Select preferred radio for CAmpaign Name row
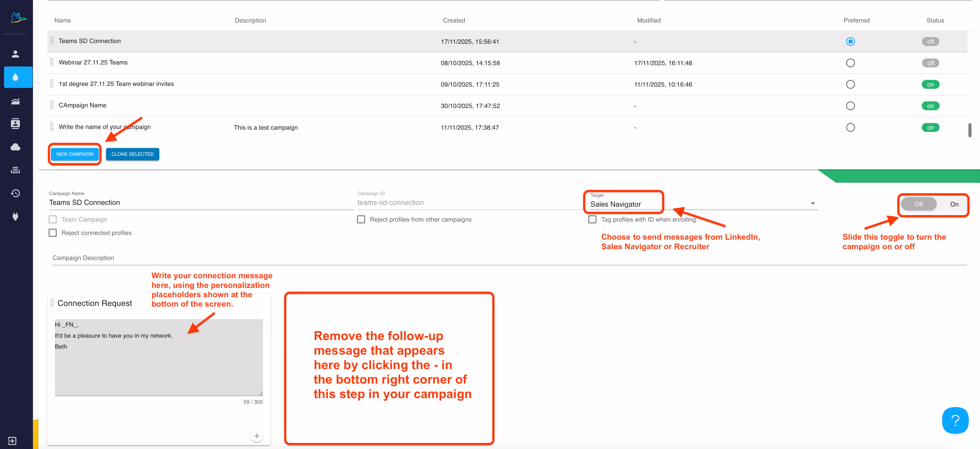980x449 pixels. (850, 106)
